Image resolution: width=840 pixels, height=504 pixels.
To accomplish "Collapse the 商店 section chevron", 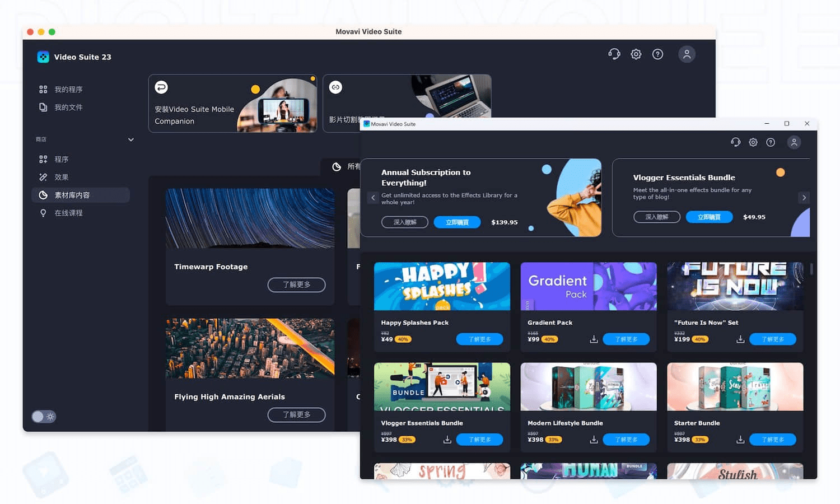I will pyautogui.click(x=130, y=139).
